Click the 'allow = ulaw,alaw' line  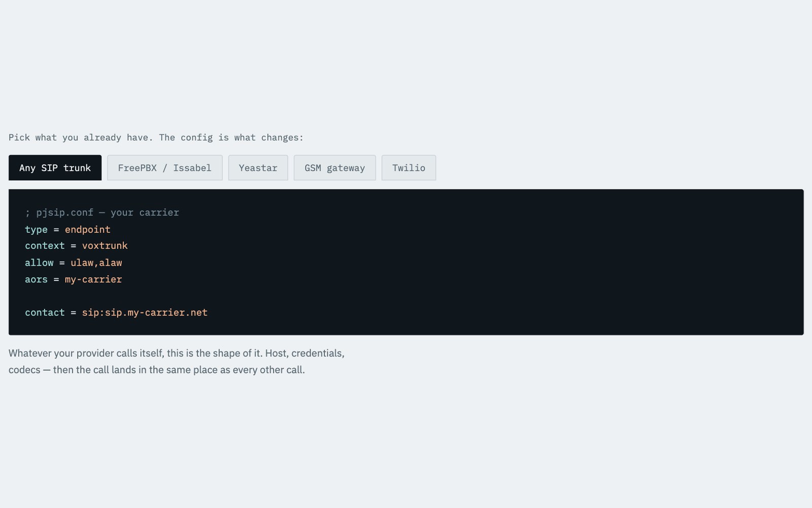click(74, 263)
